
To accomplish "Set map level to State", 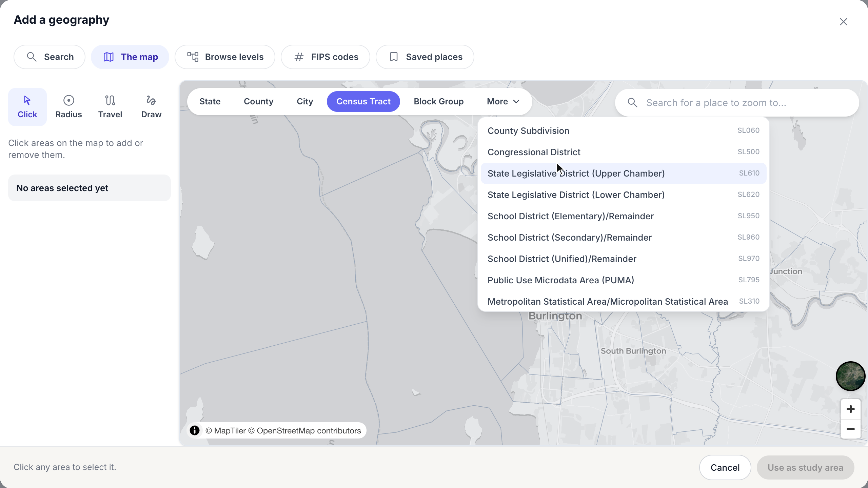I will point(210,101).
